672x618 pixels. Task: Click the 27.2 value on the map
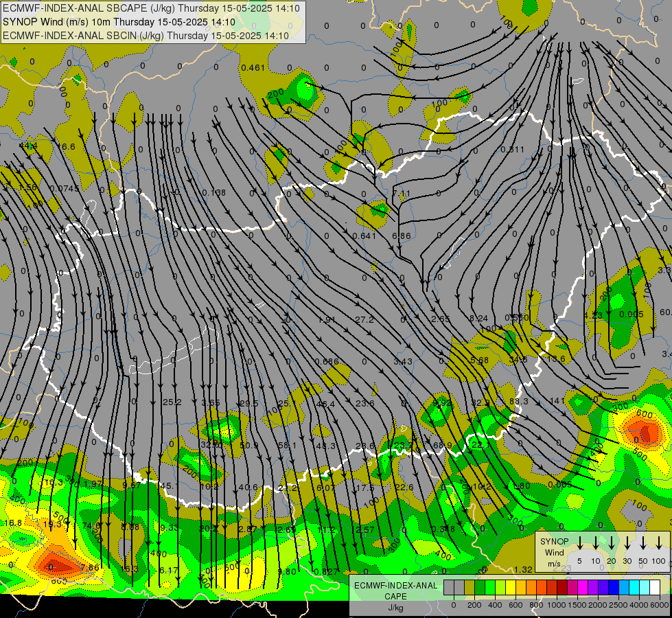pos(364,319)
